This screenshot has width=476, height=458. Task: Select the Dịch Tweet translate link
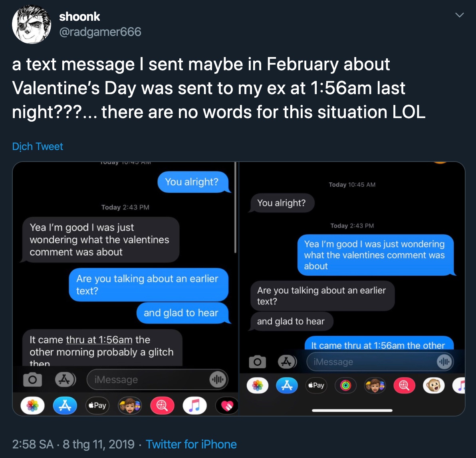[x=38, y=146]
